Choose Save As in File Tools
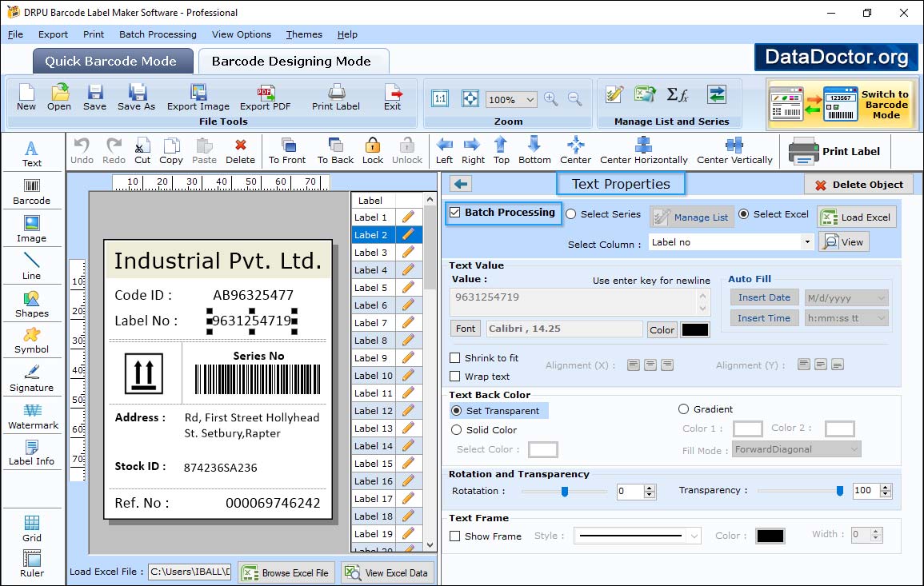 pos(137,98)
